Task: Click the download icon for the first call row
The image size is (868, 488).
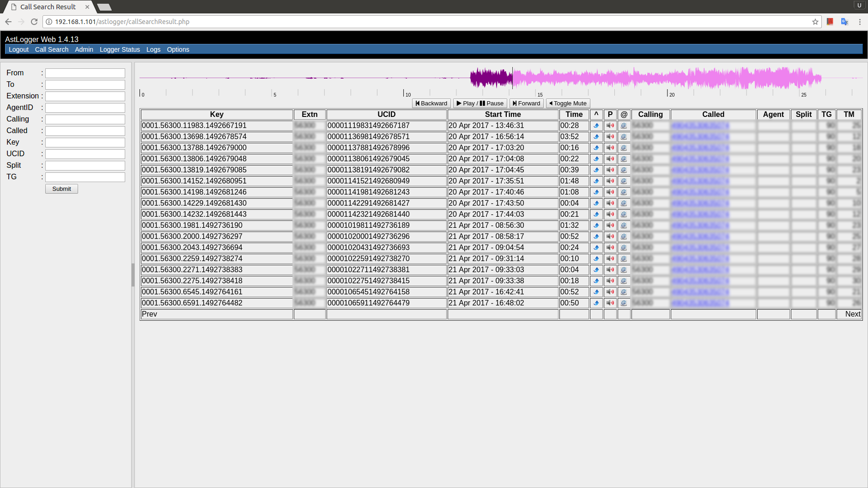Action: [x=596, y=125]
